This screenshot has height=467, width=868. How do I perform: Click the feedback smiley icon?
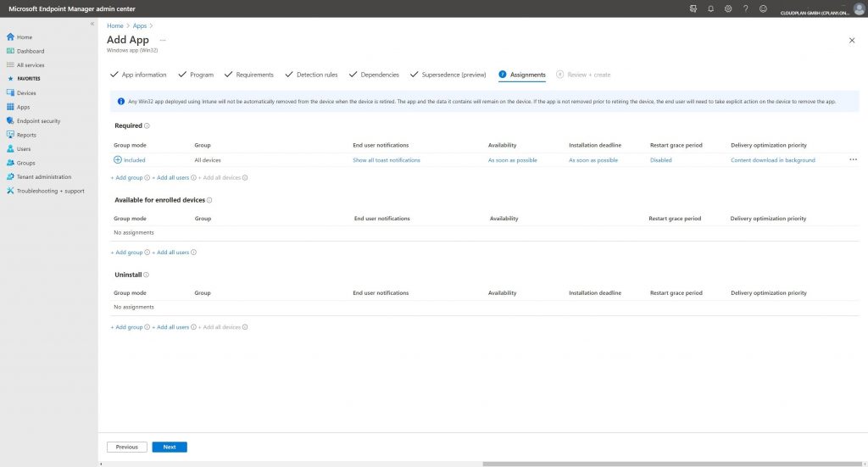[764, 8]
